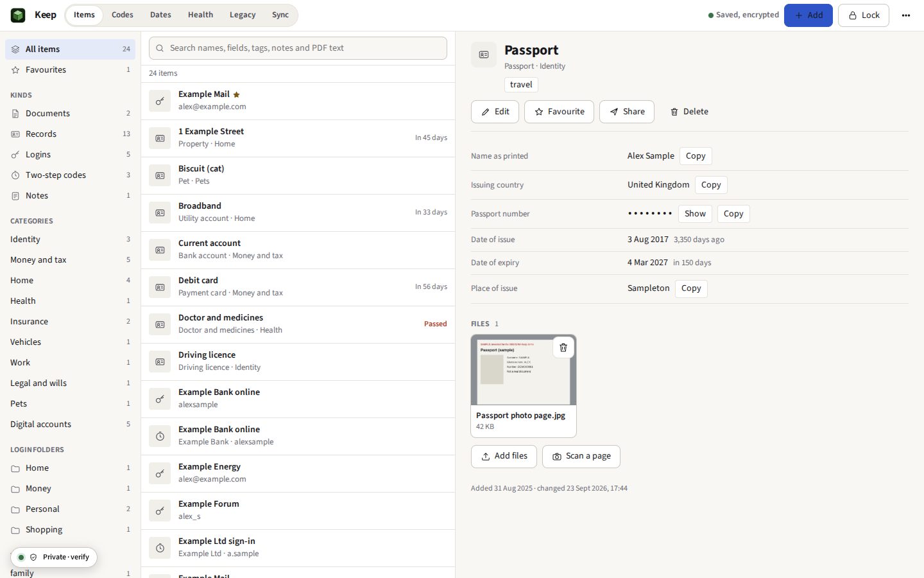Click the 1 Example Street record icon
The image size is (924, 578).
[x=160, y=138]
